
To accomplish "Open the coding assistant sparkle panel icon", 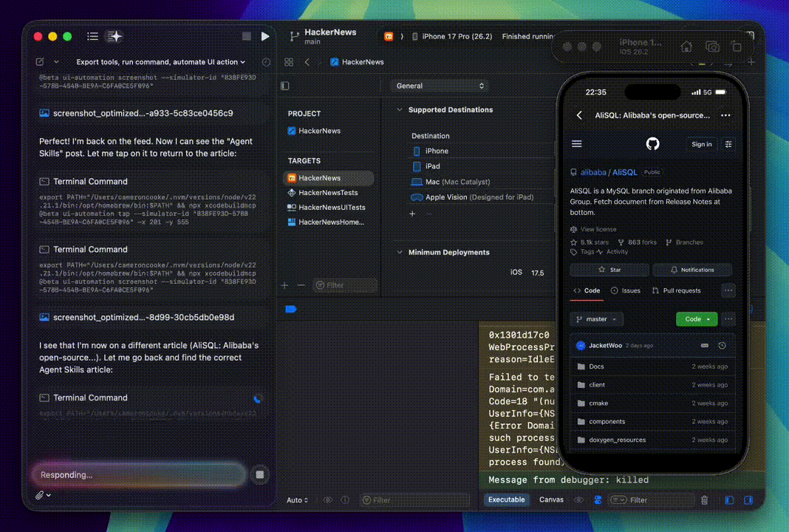I will coord(115,36).
